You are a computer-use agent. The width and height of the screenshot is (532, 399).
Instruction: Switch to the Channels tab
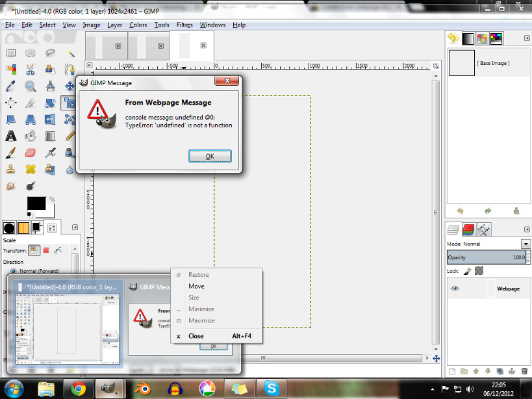tap(468, 229)
